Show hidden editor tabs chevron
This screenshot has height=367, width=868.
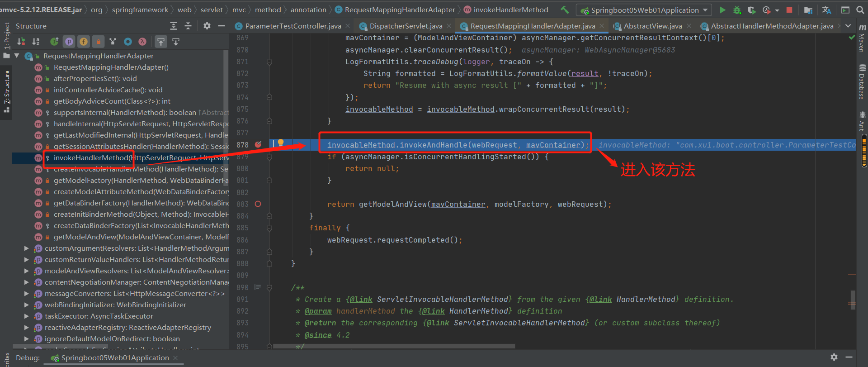(848, 26)
